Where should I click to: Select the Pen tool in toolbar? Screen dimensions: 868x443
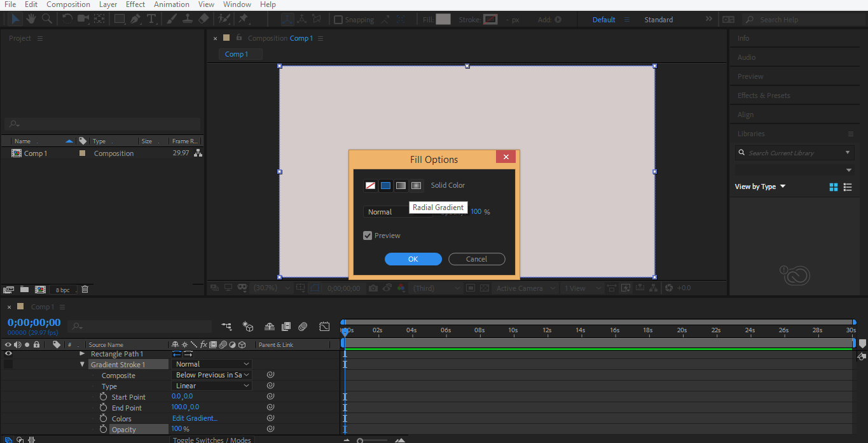(x=135, y=19)
